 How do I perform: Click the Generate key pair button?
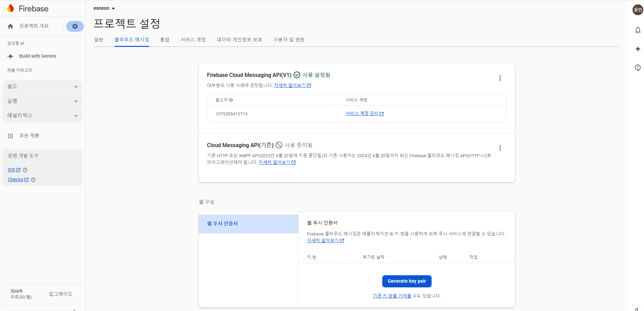pyautogui.click(x=407, y=281)
